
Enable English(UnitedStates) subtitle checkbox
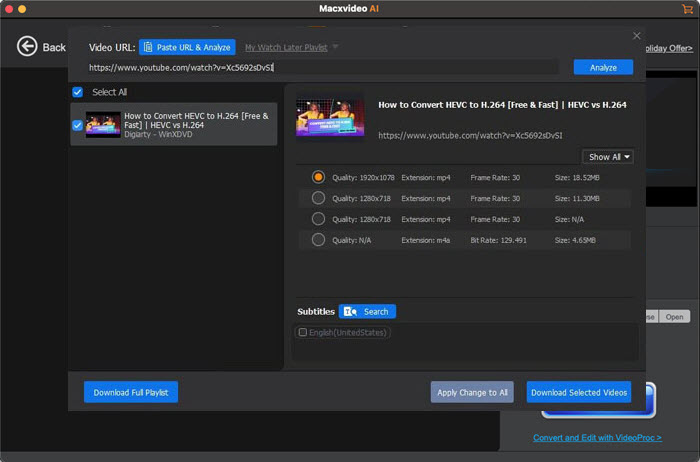303,332
